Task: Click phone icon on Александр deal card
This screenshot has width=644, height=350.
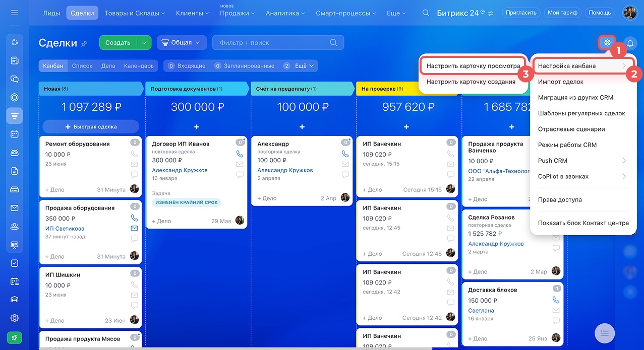Action: click(345, 154)
